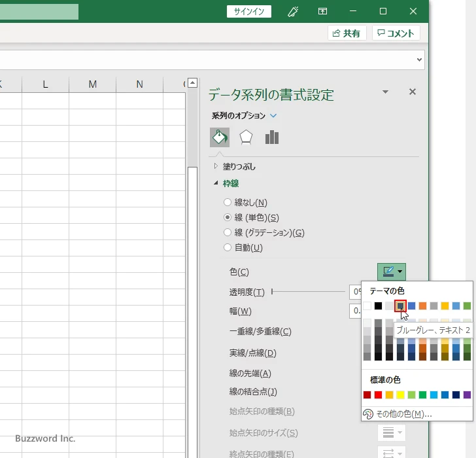Click the 線の結合点(J) label

pos(253,391)
